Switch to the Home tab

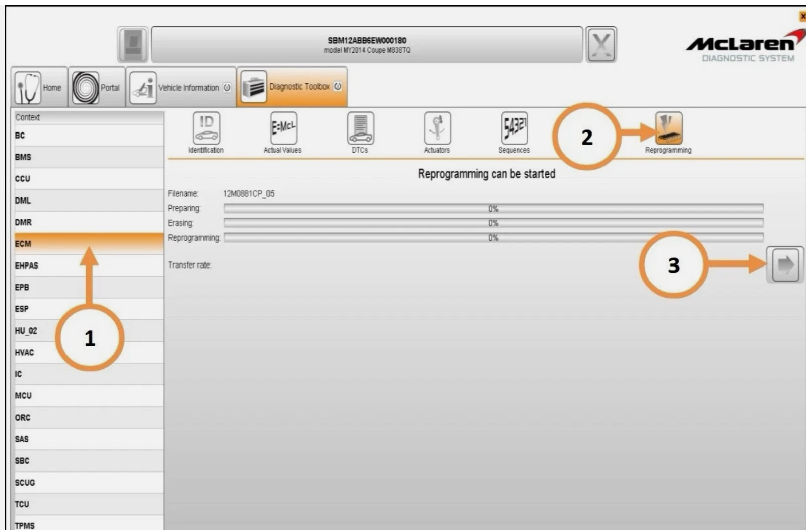click(x=39, y=87)
